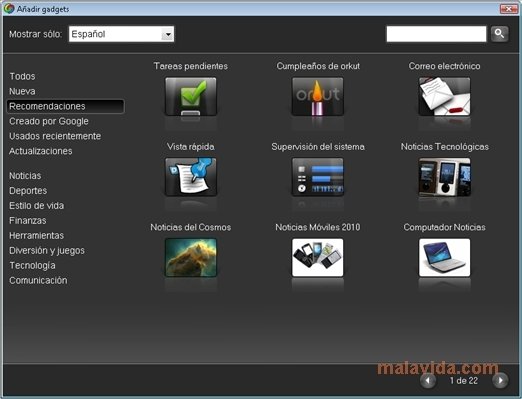Select the Cumpleaños de orkut gadget icon
522x399 pixels.
point(318,97)
